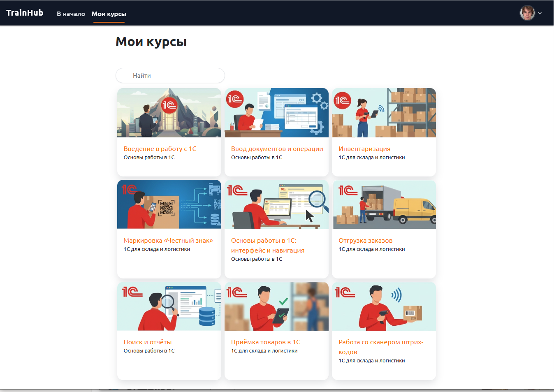Click the delivery truck thumbnail image

click(x=384, y=204)
